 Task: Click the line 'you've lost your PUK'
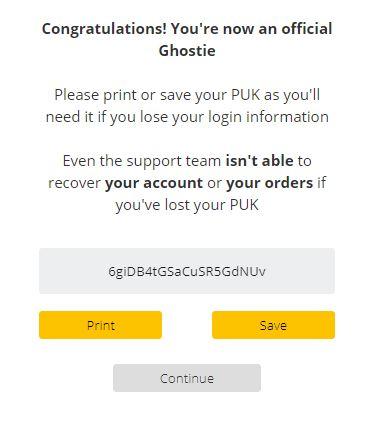coord(187,205)
